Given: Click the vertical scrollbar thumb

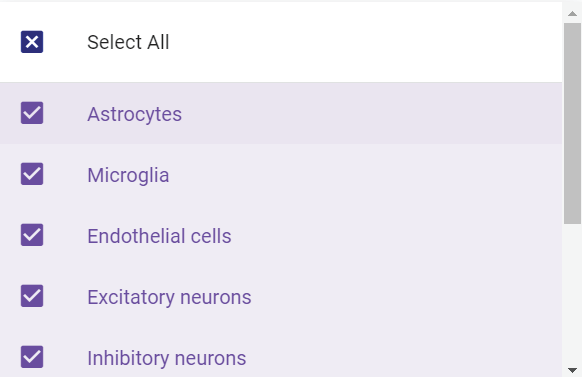Looking at the screenshot, I should point(572,124).
